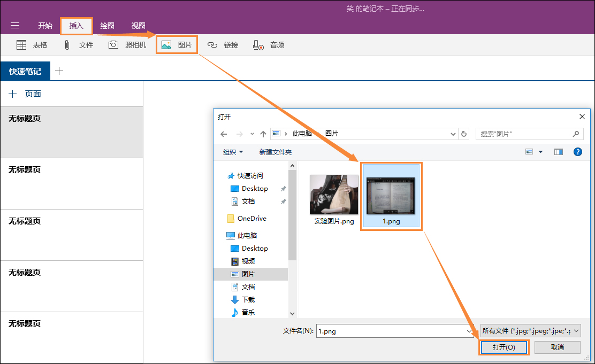595x364 pixels.
Task: Open the Camera (照相机) tool
Action: pyautogui.click(x=112, y=44)
